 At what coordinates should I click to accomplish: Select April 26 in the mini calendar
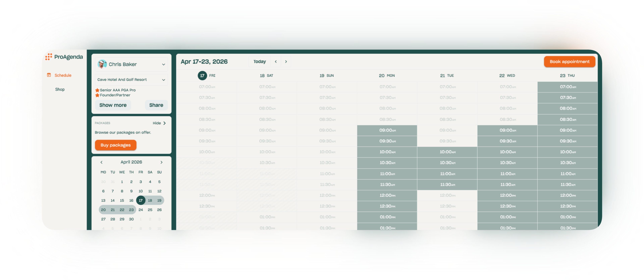159,210
